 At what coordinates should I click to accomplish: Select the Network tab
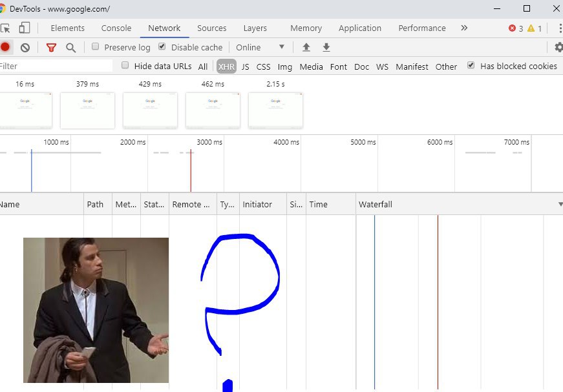164,28
